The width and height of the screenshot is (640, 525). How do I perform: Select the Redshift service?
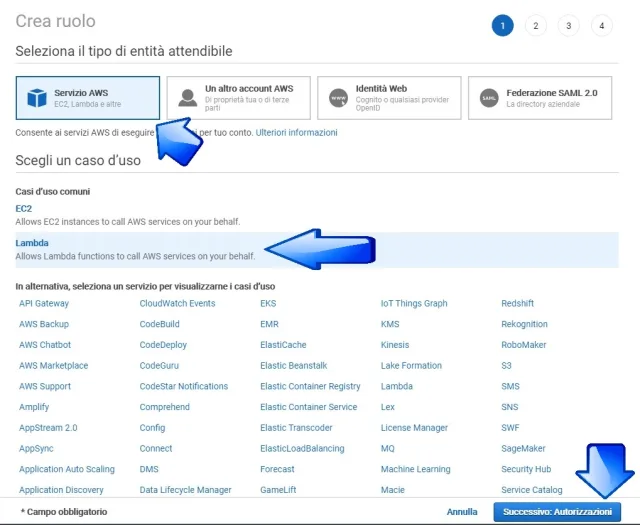tap(518, 303)
